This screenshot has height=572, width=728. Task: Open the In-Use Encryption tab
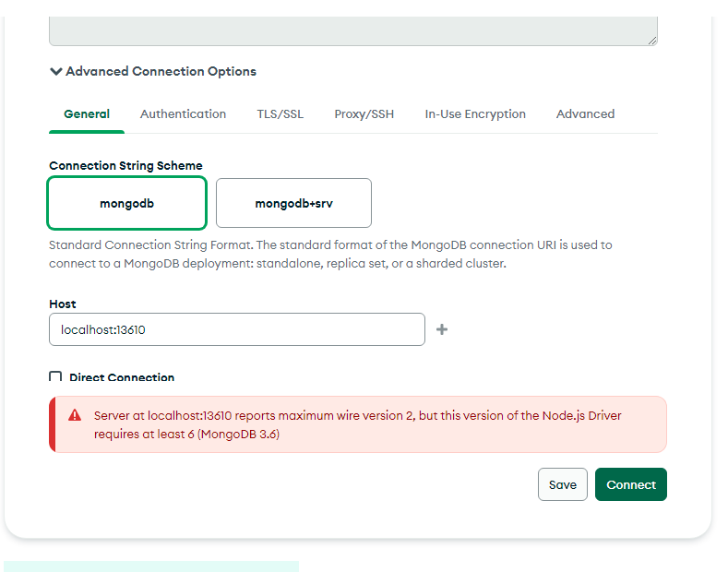pyautogui.click(x=475, y=114)
